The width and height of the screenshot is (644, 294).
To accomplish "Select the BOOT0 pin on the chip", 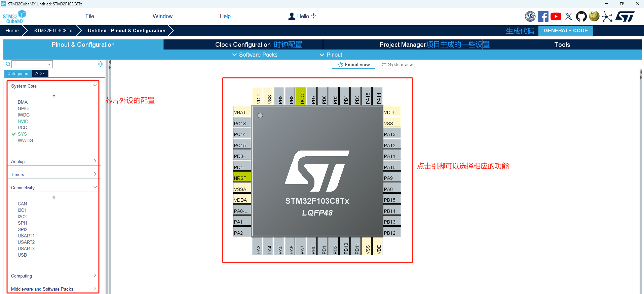I will point(301,96).
